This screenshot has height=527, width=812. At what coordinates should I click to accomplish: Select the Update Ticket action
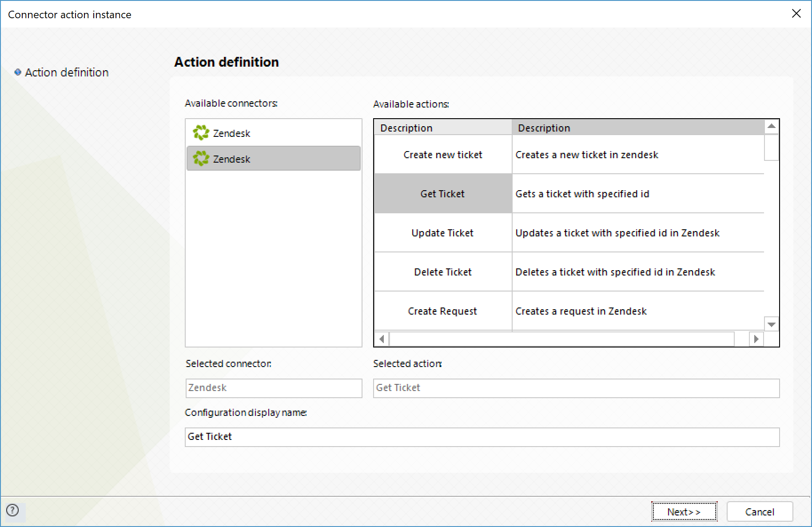(443, 233)
